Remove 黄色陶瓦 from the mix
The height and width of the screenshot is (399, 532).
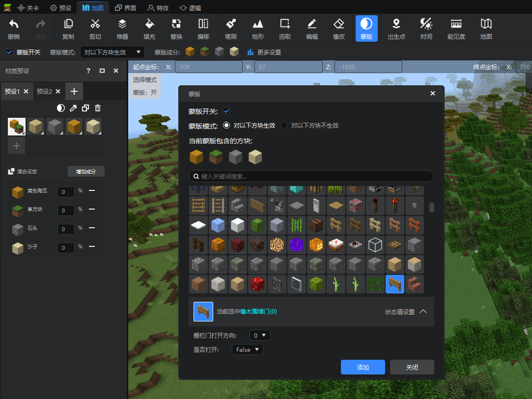pyautogui.click(x=91, y=190)
